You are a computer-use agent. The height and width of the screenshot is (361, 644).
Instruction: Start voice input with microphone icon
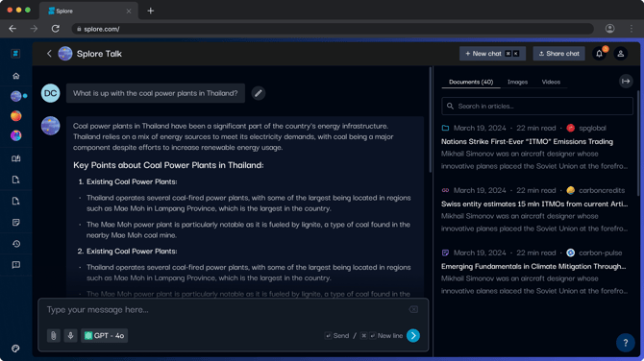70,336
